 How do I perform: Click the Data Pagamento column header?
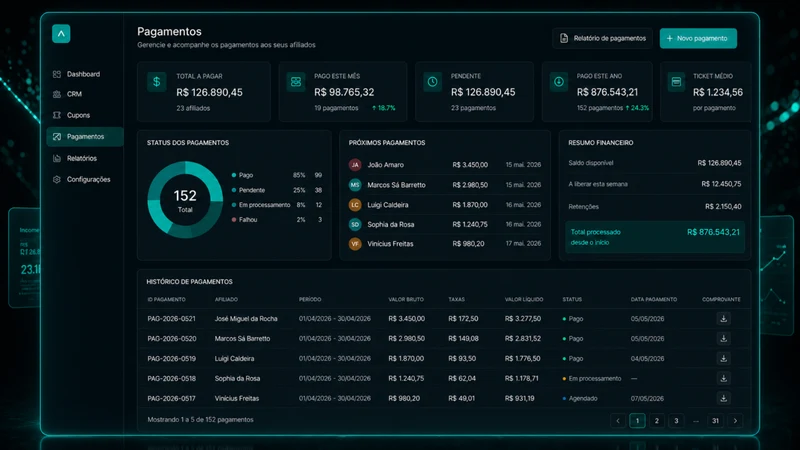tap(654, 299)
